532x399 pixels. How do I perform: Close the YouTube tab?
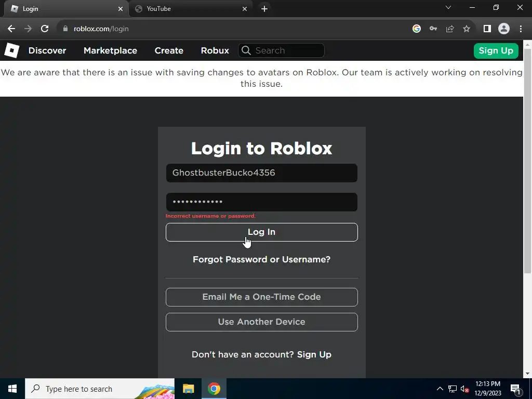point(245,9)
